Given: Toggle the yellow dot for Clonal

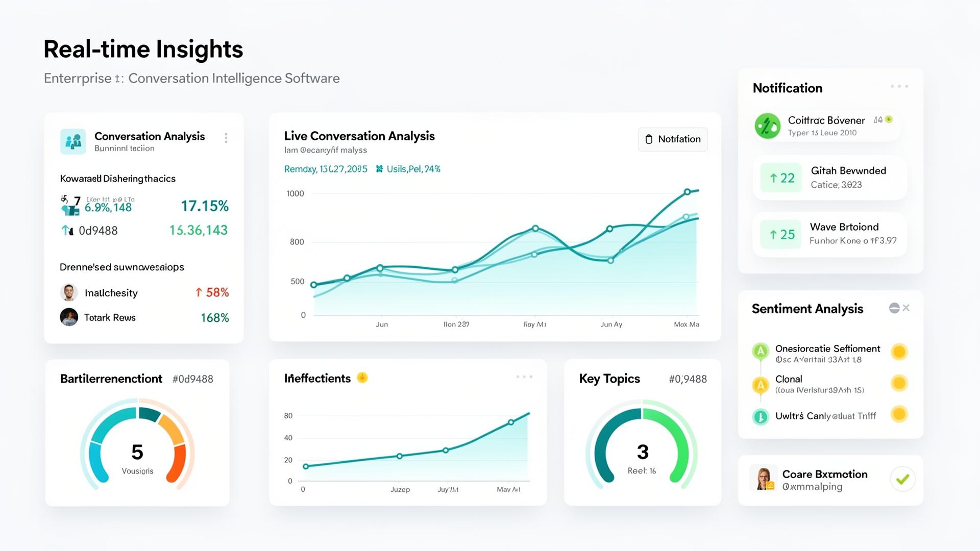Looking at the screenshot, I should (x=899, y=383).
